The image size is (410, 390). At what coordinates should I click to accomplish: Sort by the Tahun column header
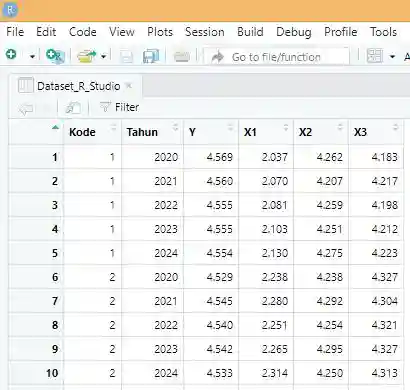(152, 132)
